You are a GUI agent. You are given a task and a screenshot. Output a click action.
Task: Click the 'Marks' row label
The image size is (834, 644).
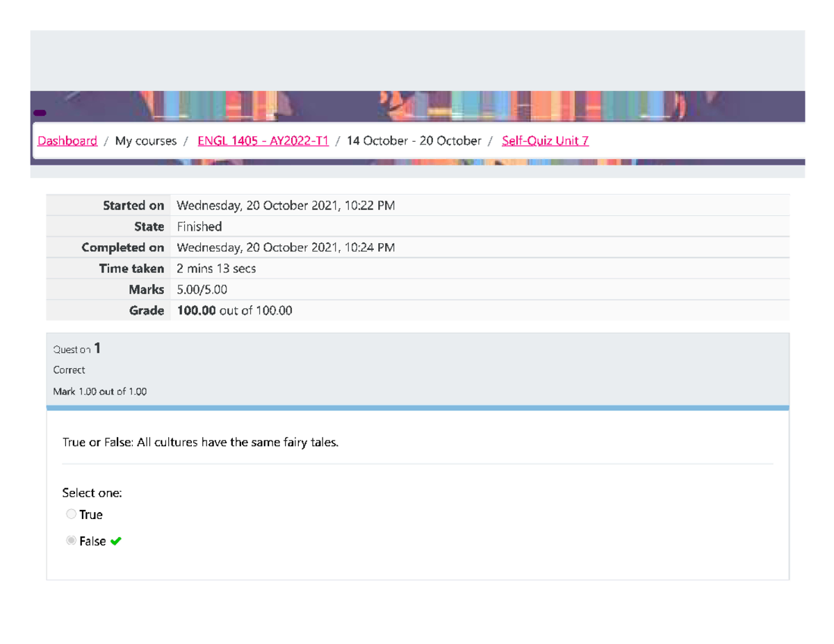147,290
